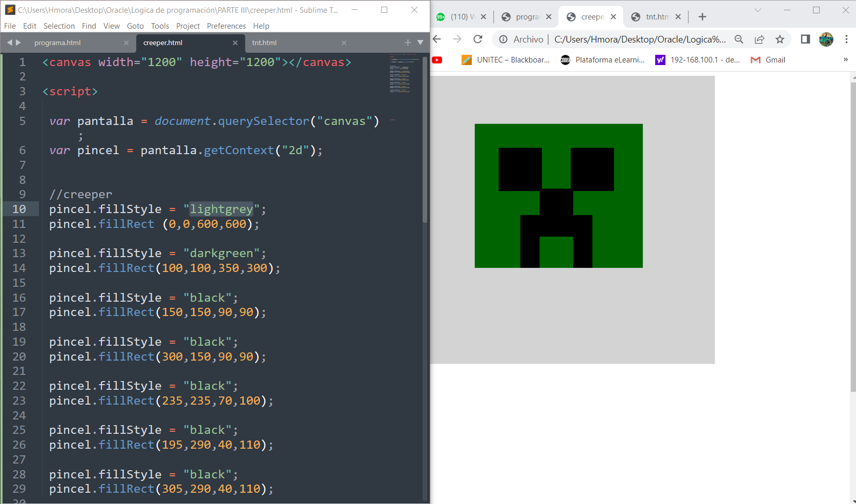Switch to the programa.html editor tab
Viewport: 856px width, 504px height.
(57, 43)
